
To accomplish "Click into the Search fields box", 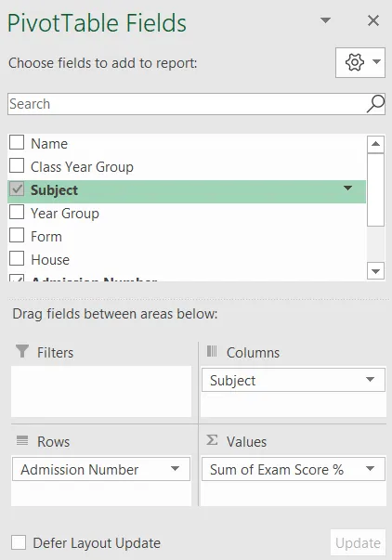I will click(188, 104).
